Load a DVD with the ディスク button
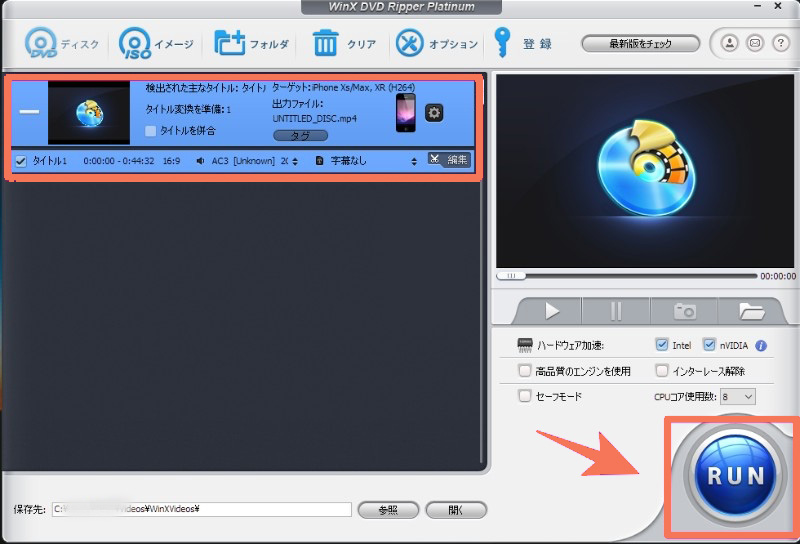Screen dimensions: 800x544 pyautogui.click(x=61, y=44)
